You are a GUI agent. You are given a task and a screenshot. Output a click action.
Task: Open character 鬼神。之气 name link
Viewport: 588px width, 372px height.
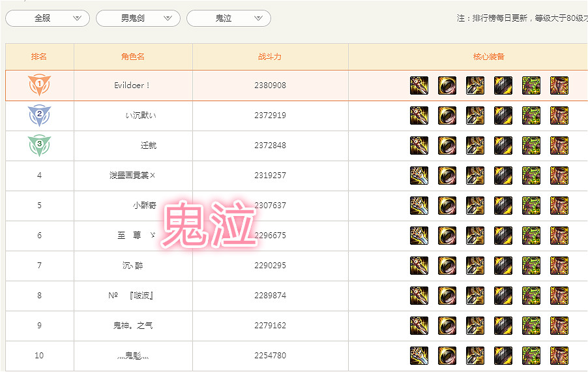click(x=133, y=326)
